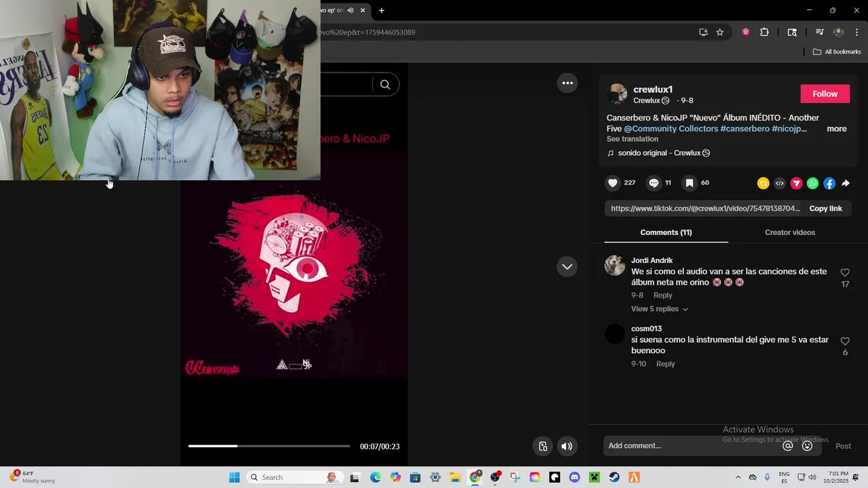Open All Bookmarks folder
Image resolution: width=868 pixels, height=488 pixels.
837,52
